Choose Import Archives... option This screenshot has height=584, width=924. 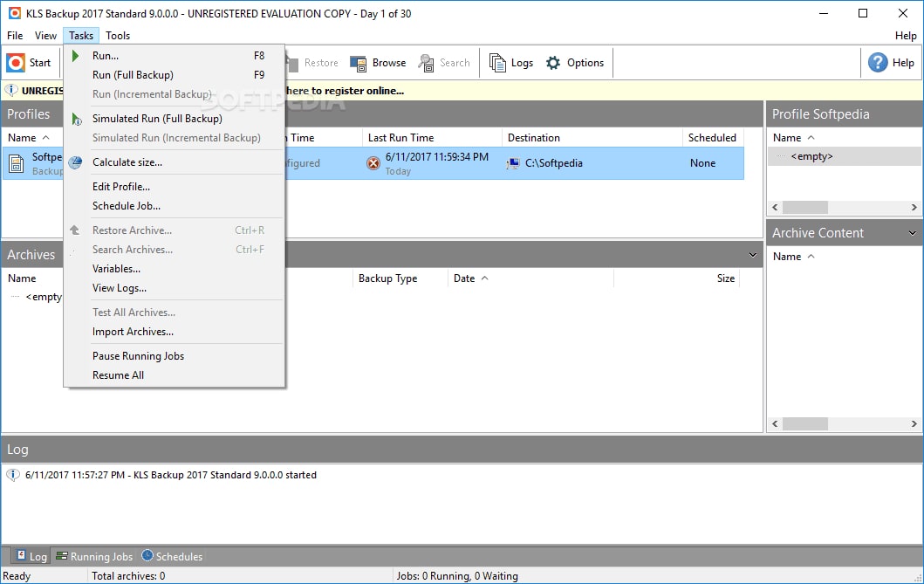tap(133, 332)
